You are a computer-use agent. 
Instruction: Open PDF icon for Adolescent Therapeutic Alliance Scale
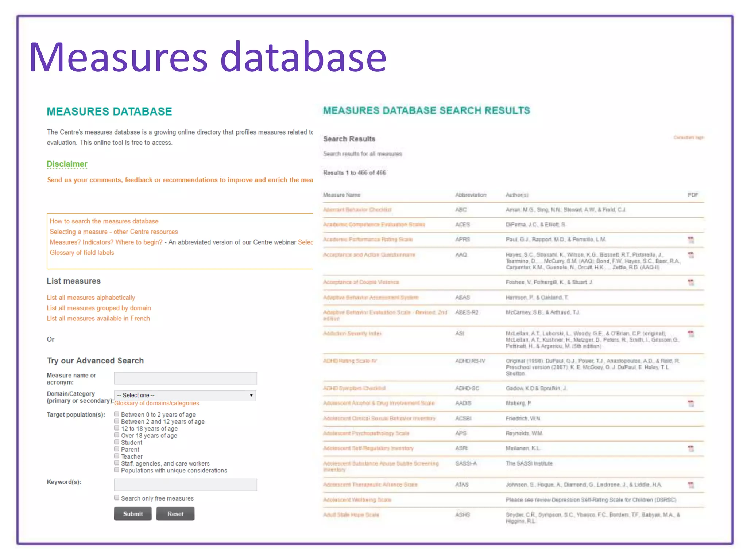point(690,485)
